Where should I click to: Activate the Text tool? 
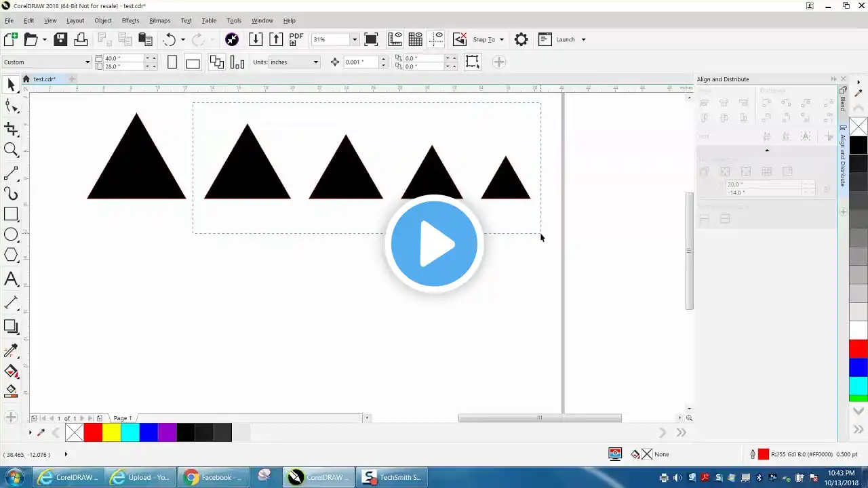coord(11,279)
